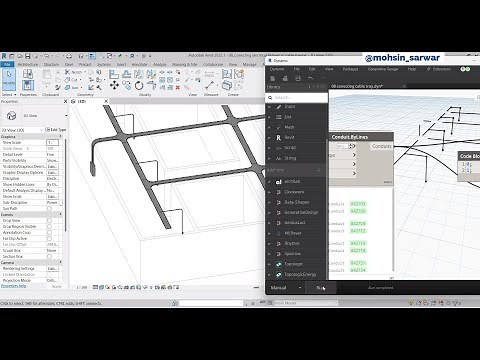Viewport: 480px width, 360px height.
Task: Click the red Delete icon in Modify panel
Action: 178,87
